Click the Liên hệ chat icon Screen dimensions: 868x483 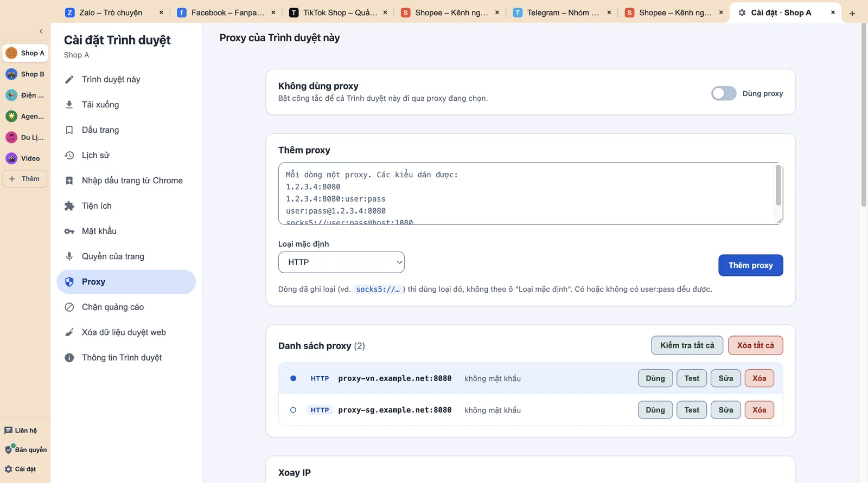coord(8,430)
